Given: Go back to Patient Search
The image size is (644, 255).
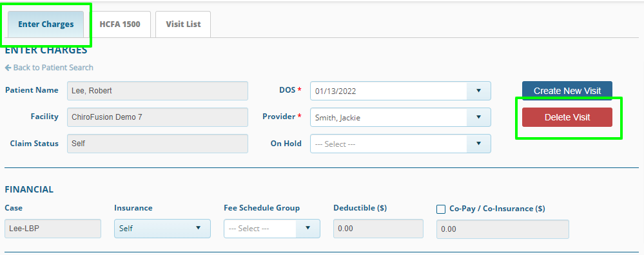Looking at the screenshot, I should click(x=49, y=67).
